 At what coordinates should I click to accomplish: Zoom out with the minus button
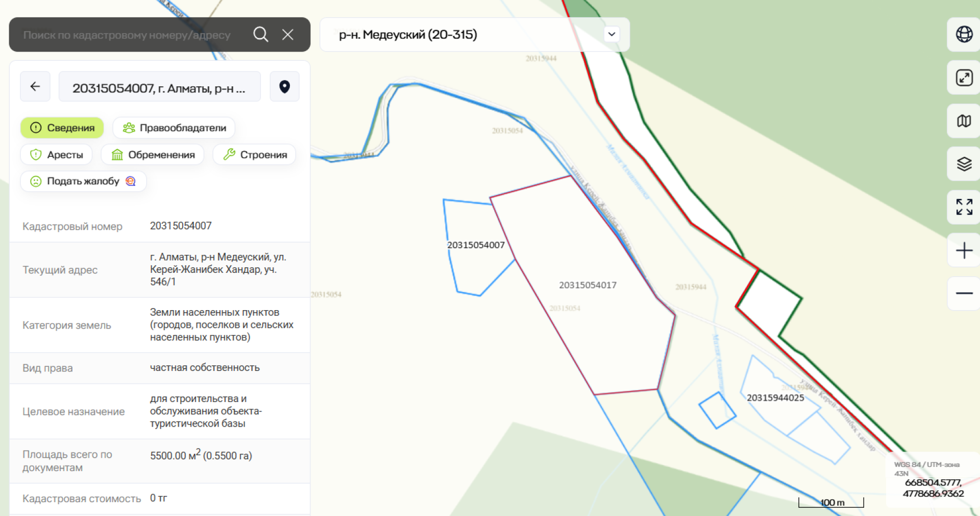click(964, 293)
